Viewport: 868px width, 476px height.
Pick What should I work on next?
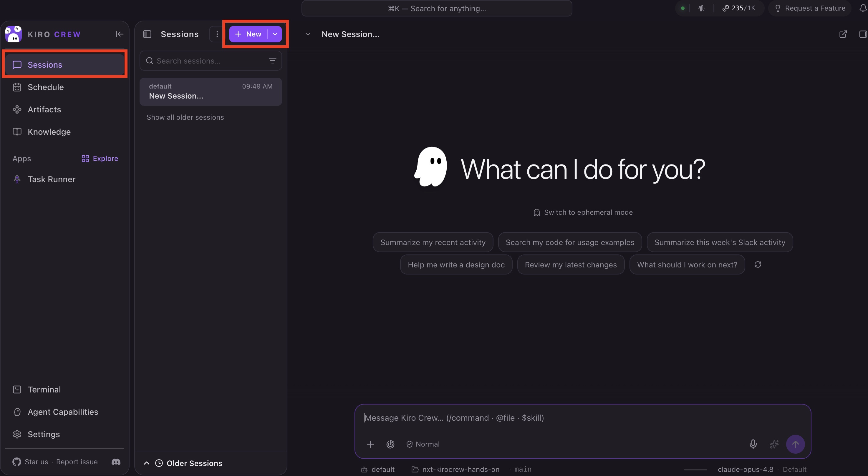click(x=687, y=264)
